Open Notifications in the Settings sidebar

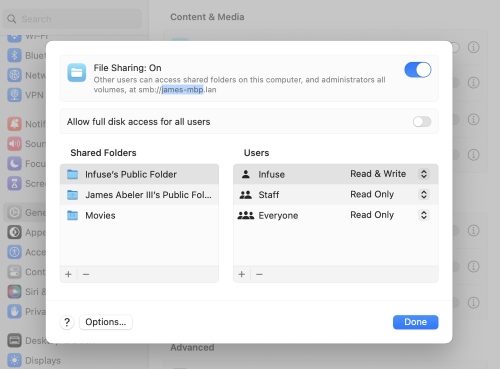point(27,124)
